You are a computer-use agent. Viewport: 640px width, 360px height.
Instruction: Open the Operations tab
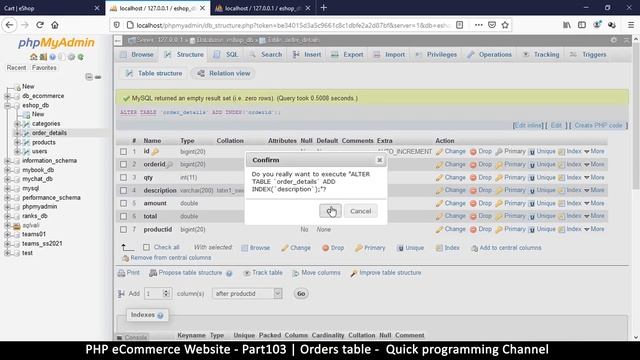coord(490,55)
